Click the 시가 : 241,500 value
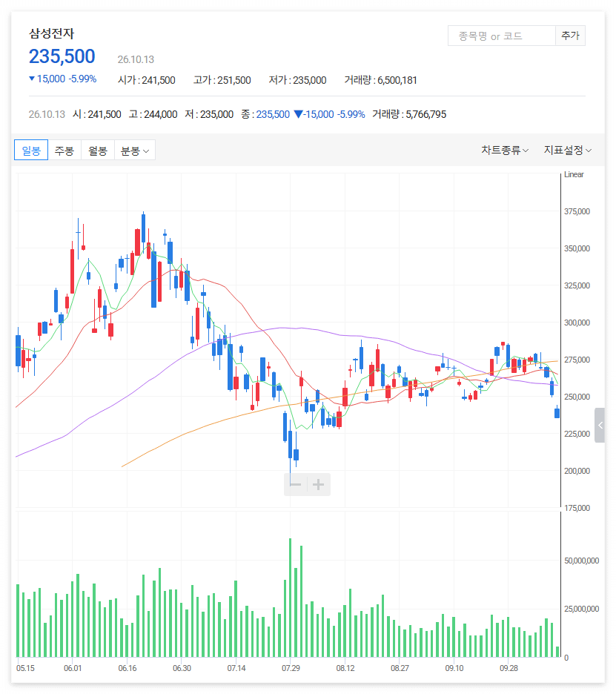 [x=147, y=80]
